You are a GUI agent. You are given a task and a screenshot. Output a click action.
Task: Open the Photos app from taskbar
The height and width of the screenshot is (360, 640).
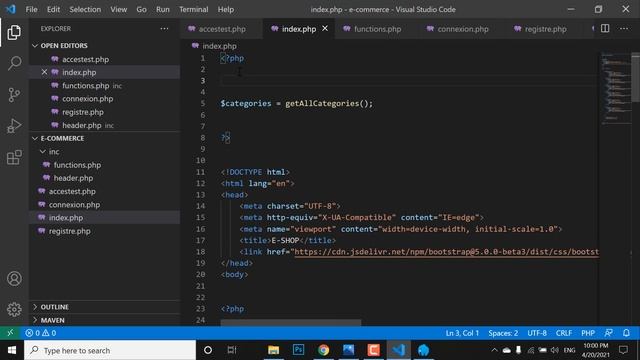click(348, 350)
